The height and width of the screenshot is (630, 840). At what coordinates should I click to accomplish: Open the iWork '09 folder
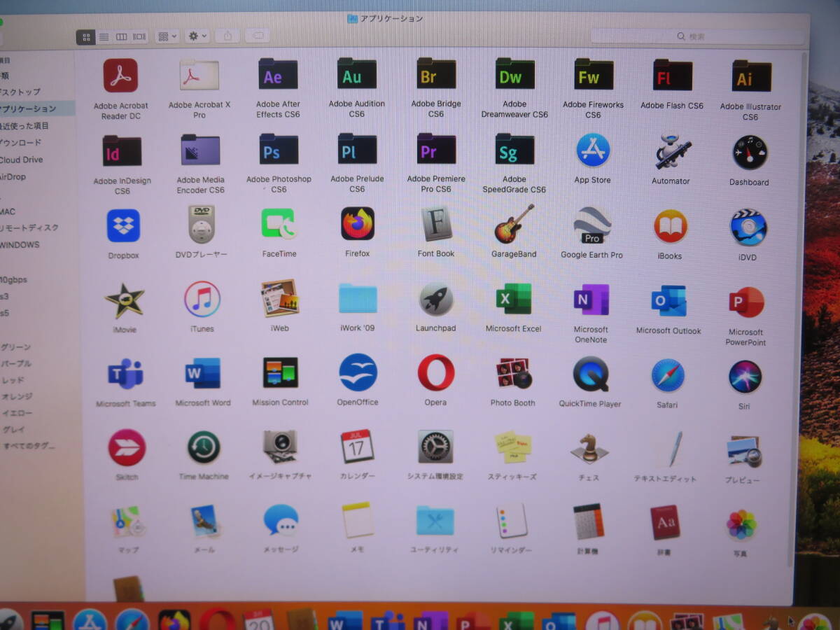pos(358,298)
